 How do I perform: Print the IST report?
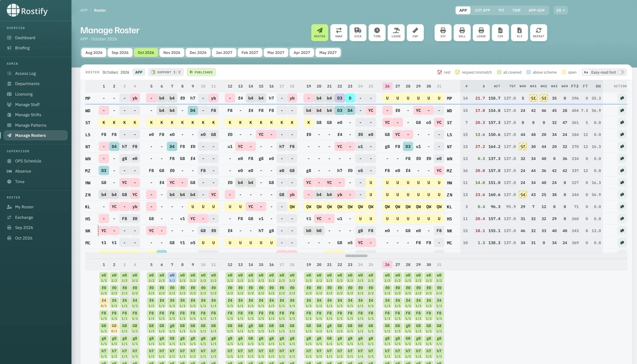(443, 33)
